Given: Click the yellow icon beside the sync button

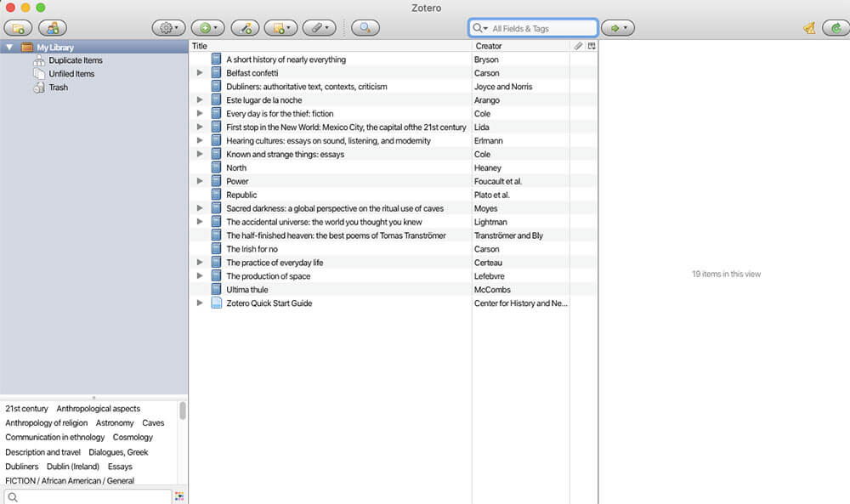Looking at the screenshot, I should click(809, 28).
